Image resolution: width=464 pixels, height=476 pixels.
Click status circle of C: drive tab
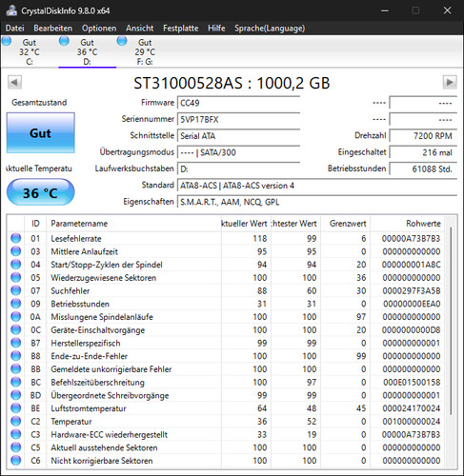(7, 41)
